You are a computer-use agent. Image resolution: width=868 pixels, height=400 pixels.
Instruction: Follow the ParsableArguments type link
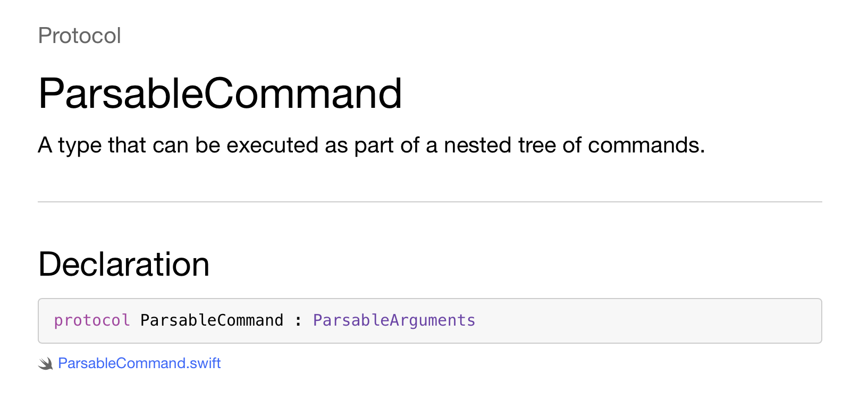click(394, 320)
